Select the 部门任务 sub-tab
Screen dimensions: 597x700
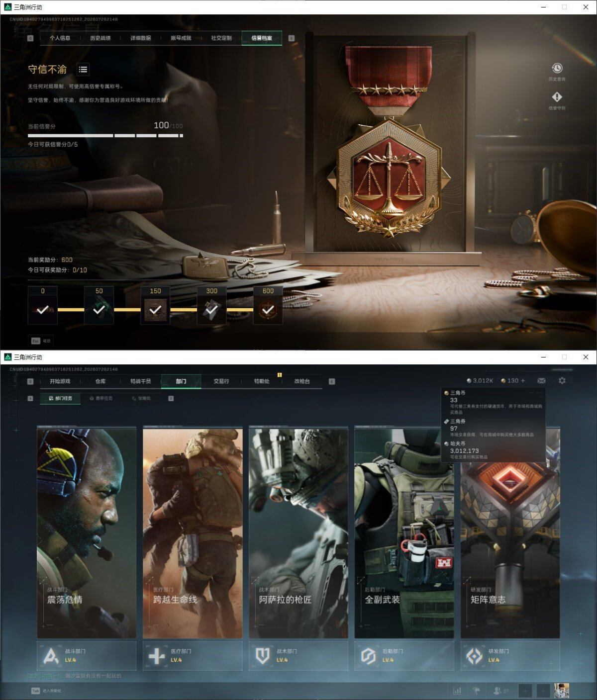[60, 398]
